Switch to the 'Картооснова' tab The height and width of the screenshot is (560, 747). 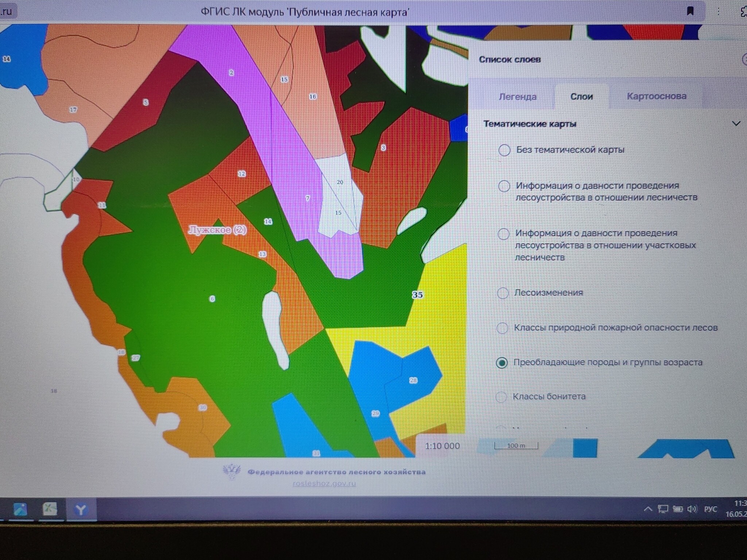click(656, 96)
